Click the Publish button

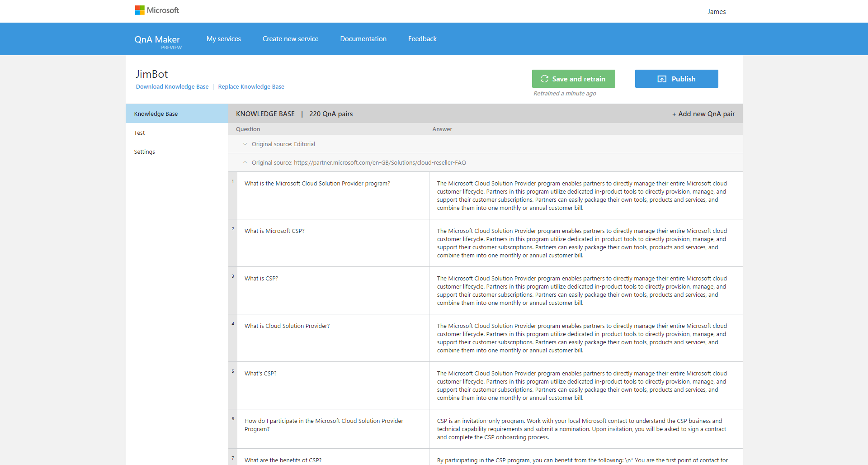[x=676, y=79]
